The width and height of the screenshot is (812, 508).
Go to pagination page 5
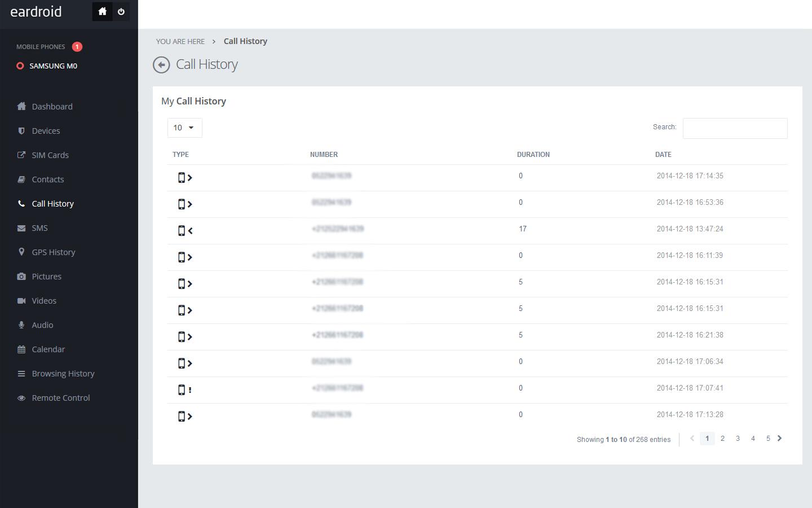coord(768,439)
